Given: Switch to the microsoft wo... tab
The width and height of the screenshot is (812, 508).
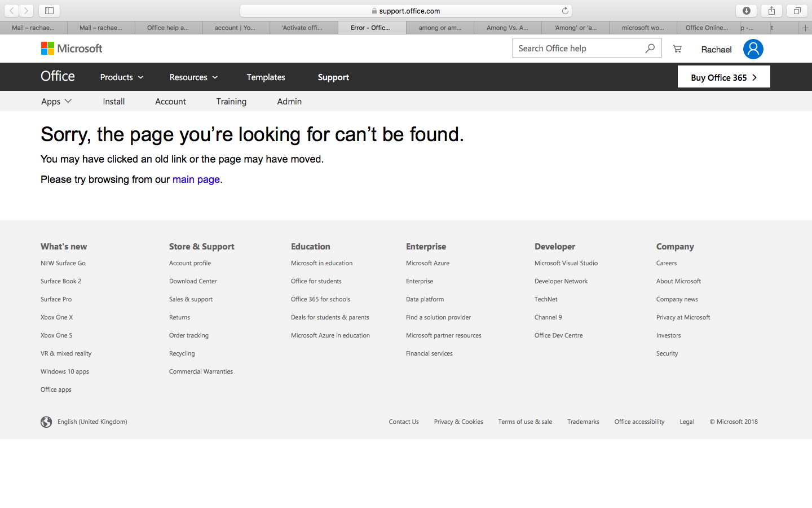Looking at the screenshot, I should 643,28.
